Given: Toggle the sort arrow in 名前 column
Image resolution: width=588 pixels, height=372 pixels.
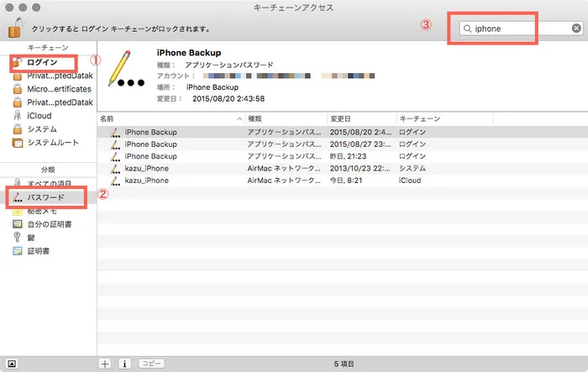Looking at the screenshot, I should pyautogui.click(x=239, y=119).
